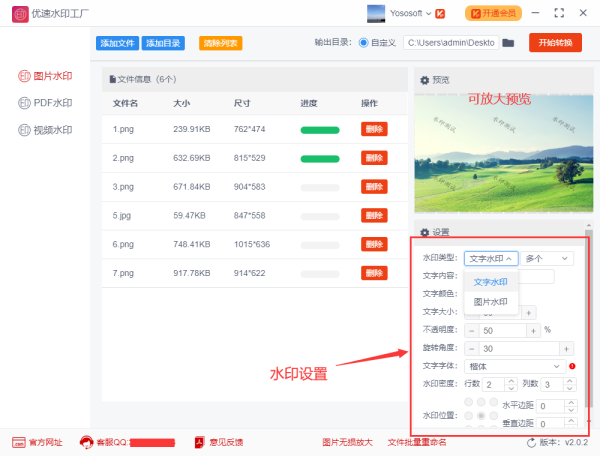Click the output directory path field
600x456 pixels.
pos(450,43)
